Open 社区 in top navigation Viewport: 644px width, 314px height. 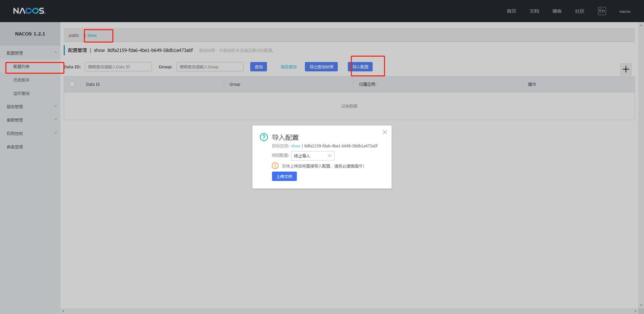(x=580, y=11)
